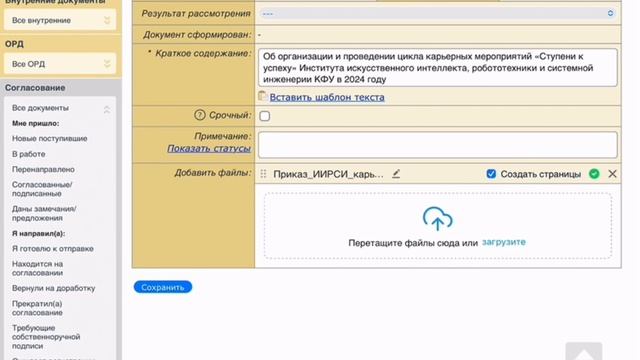Screen dimensions: 640x360
Task: Open Согласованные/подписанные documents
Action: coord(42,189)
